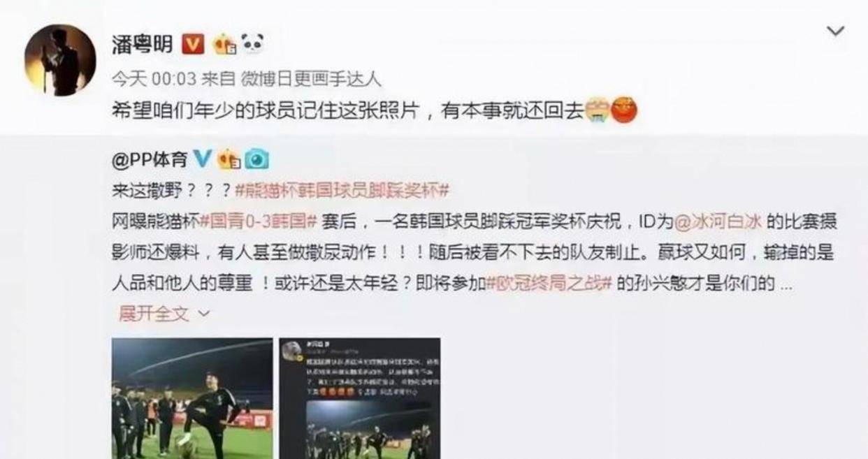Image resolution: width=868 pixels, height=459 pixels.
Task: Open hashtag #熊猫杯韩国球员脚踩奖杯#
Action: click(x=342, y=190)
